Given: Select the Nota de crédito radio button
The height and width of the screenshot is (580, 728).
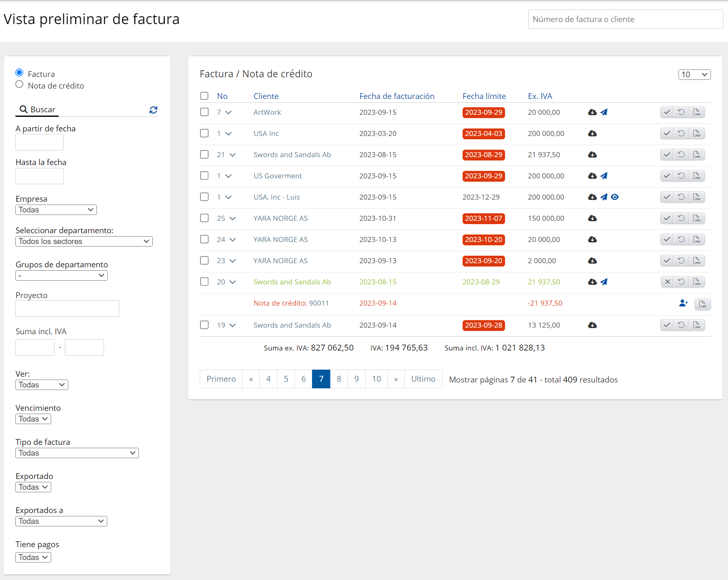Looking at the screenshot, I should 20,85.
